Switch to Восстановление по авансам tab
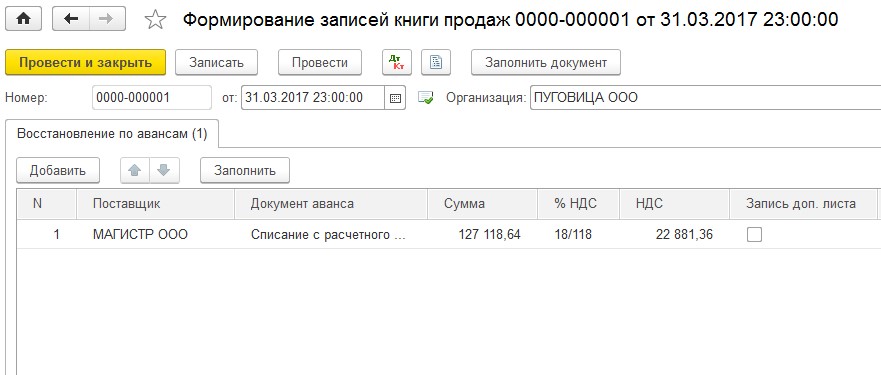The width and height of the screenshot is (881, 375). click(x=112, y=134)
